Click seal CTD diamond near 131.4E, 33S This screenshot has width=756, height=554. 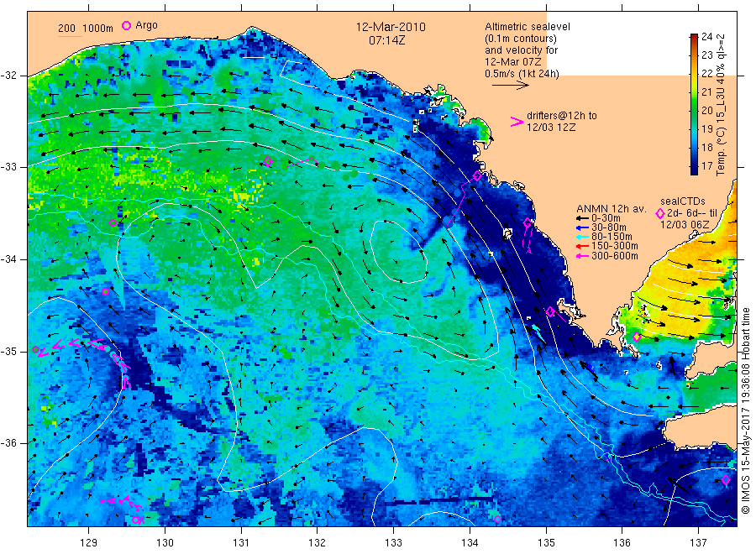tap(268, 161)
